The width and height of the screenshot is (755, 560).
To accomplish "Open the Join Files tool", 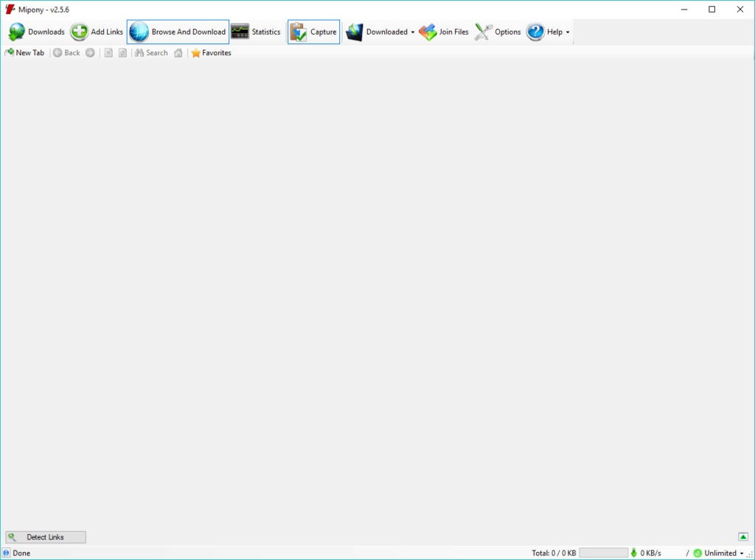I will pos(443,32).
